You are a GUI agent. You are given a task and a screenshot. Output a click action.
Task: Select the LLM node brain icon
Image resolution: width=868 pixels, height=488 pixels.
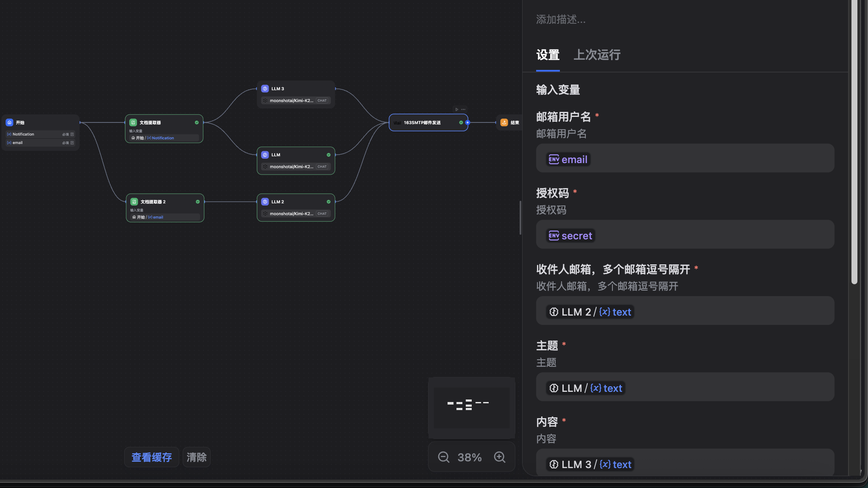click(265, 155)
